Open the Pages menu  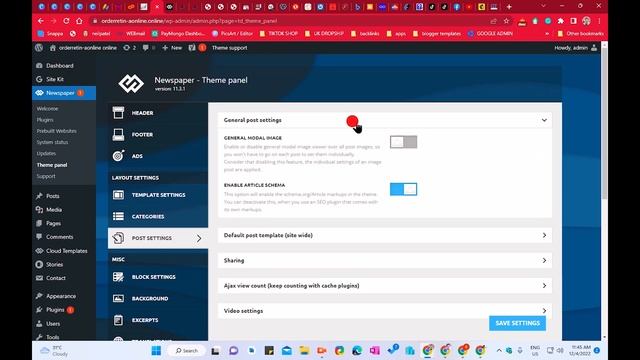coord(53,223)
